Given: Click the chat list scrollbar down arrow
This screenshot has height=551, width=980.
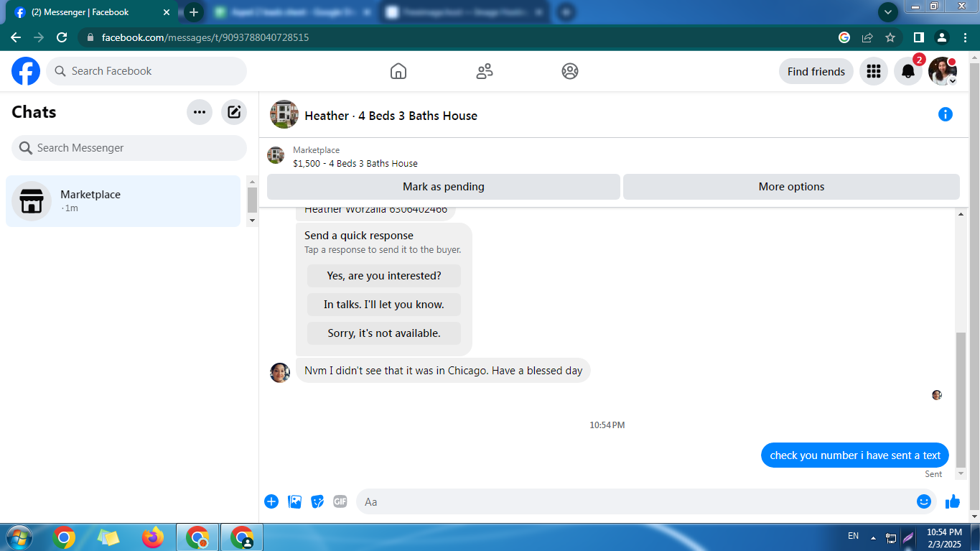Looking at the screenshot, I should pos(252,221).
